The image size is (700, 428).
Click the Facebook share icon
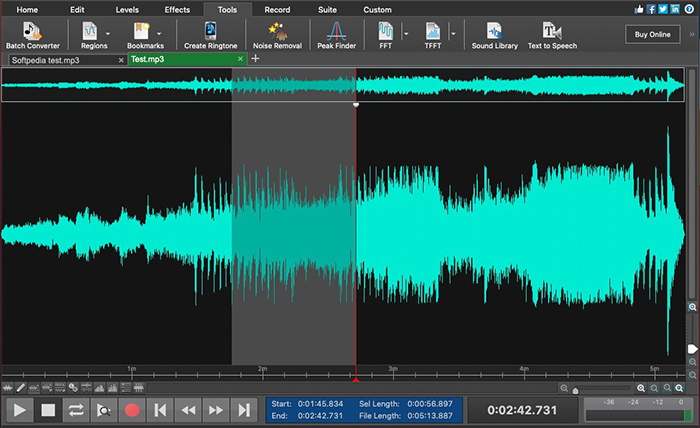pyautogui.click(x=651, y=9)
